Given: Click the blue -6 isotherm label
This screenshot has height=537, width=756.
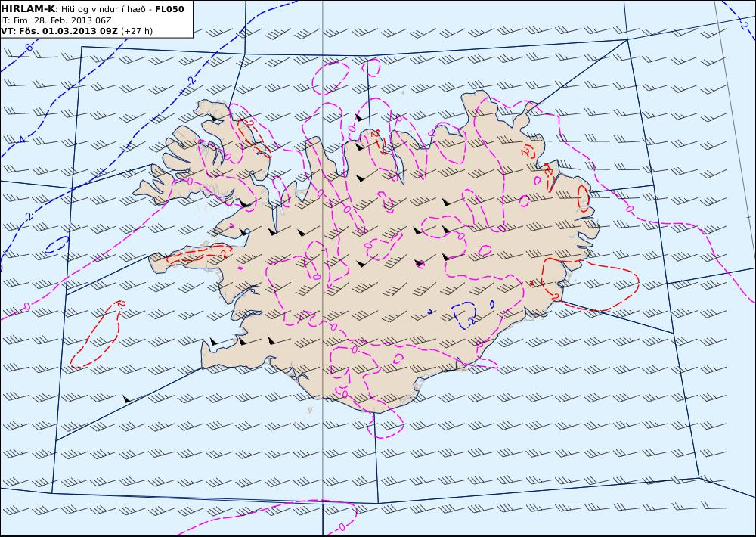Looking at the screenshot, I should 28,48.
